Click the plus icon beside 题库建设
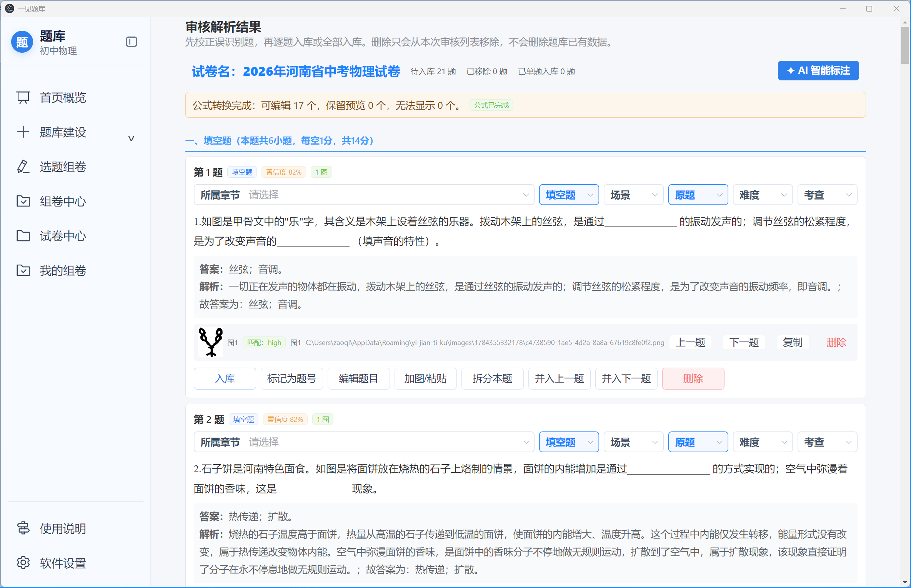911x588 pixels. 23,132
